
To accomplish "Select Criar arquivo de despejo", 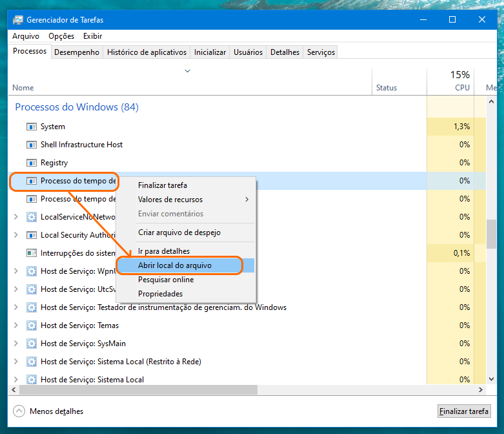I will tap(186, 232).
